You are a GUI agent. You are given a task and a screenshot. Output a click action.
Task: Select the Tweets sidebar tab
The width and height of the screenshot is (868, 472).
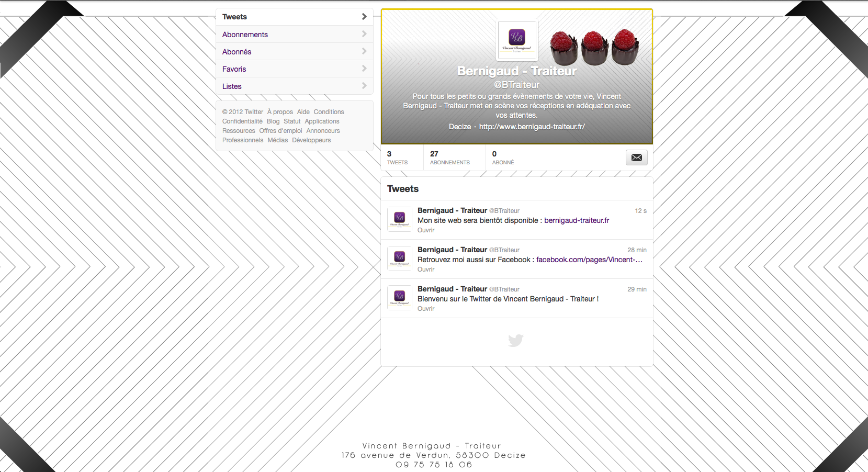coord(295,17)
